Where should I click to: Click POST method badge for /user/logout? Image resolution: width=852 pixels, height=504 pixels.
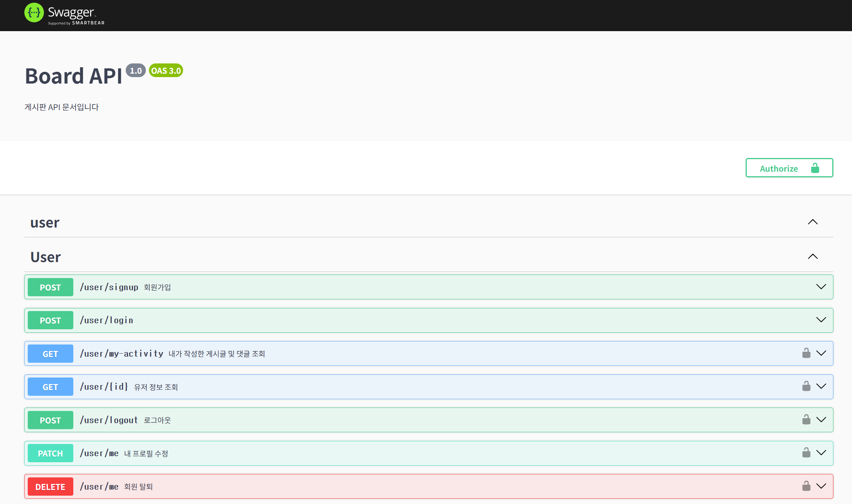click(51, 420)
